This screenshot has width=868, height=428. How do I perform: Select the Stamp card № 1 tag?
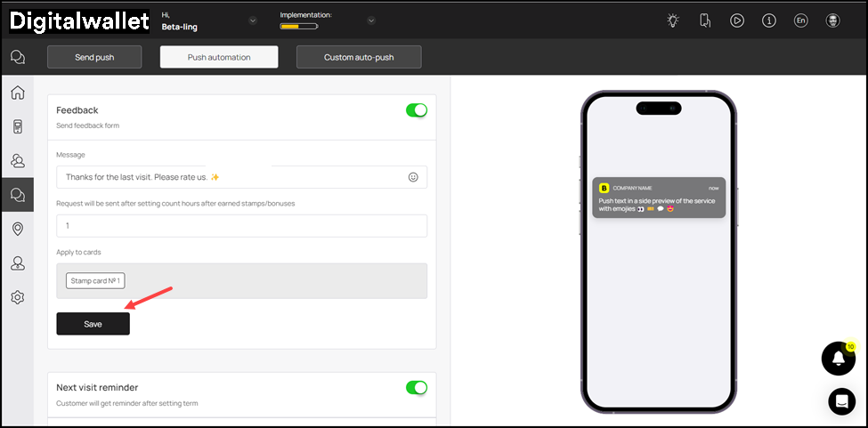95,281
